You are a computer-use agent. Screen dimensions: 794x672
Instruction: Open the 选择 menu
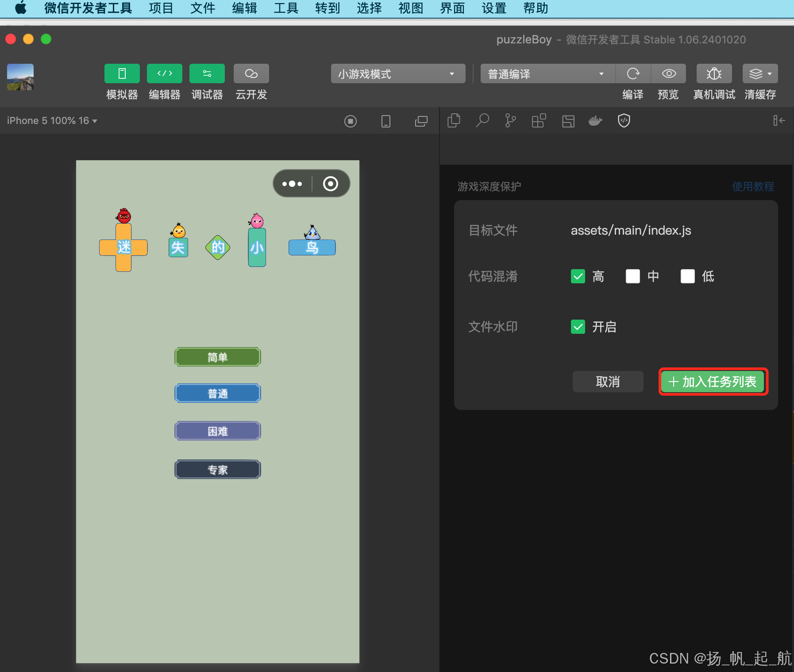pos(369,8)
